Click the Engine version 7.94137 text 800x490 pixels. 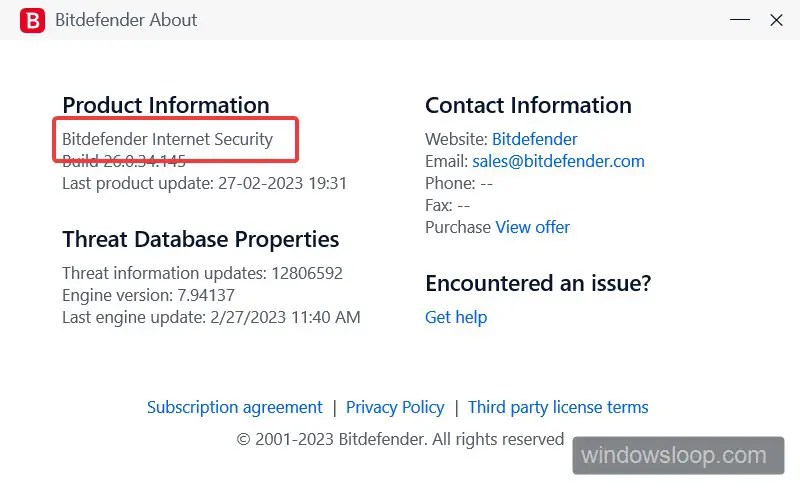click(x=148, y=295)
